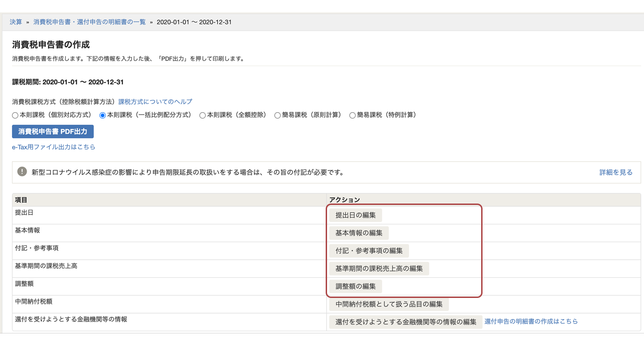The width and height of the screenshot is (644, 344).
Task: Open 課税方式についてのヘルプ link
Action: [x=155, y=102]
